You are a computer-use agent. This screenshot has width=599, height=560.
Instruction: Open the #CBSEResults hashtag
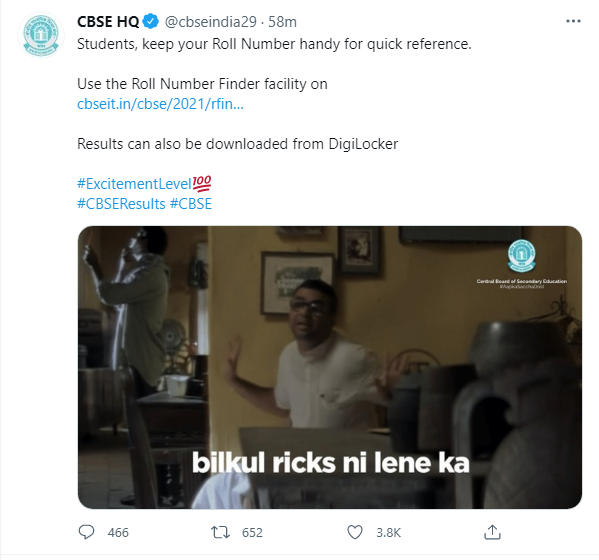pos(121,204)
